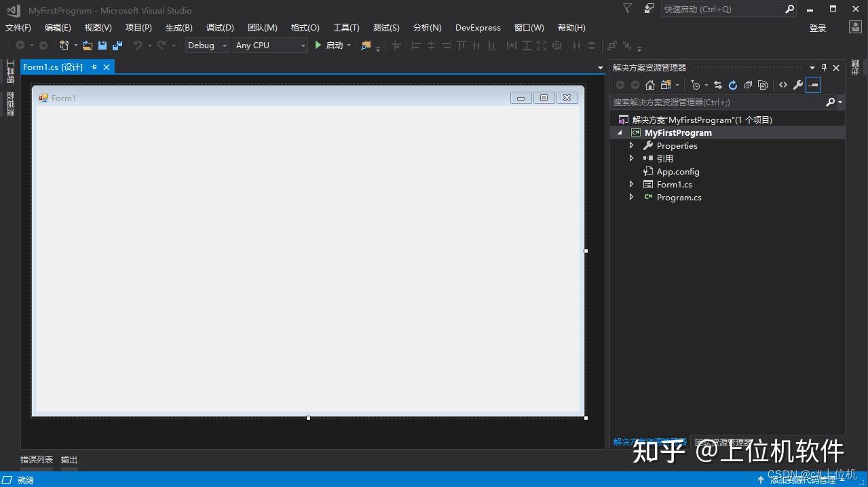Open the dropdown arrow next to 启动
The width and height of the screenshot is (868, 487).
349,46
